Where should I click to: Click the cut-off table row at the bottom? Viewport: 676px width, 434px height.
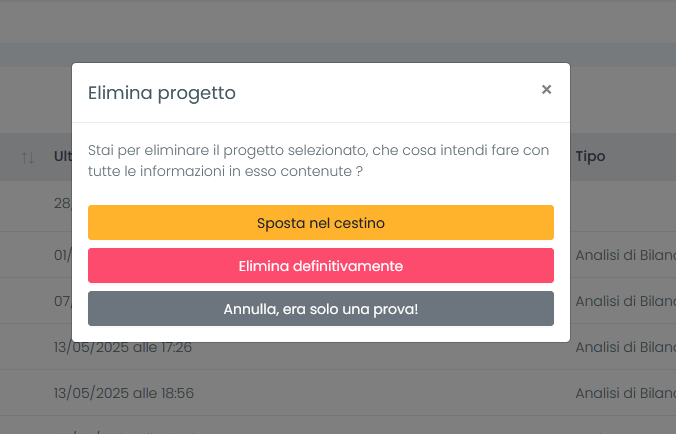tap(338, 425)
